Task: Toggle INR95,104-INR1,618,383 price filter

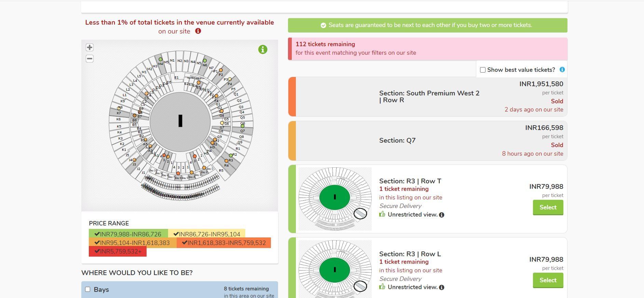Action: point(133,243)
